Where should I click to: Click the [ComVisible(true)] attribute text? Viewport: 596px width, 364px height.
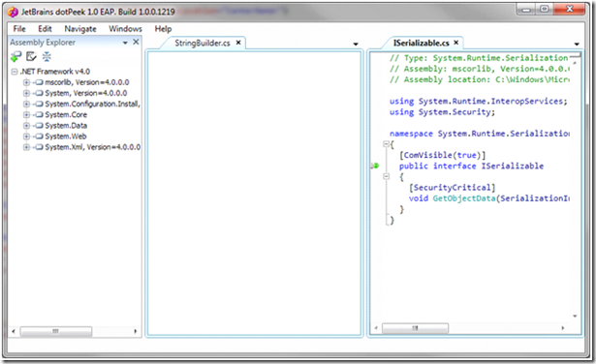coord(442,155)
